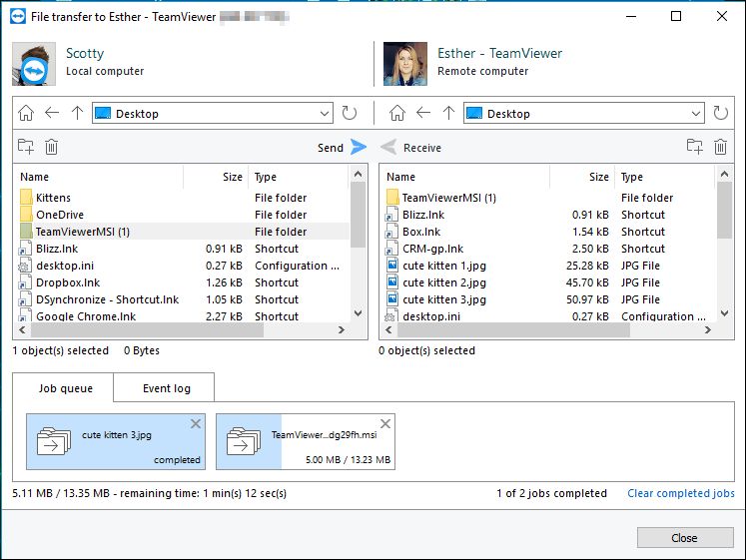Sort local files by Size column
This screenshot has height=560, width=746.
click(x=216, y=177)
